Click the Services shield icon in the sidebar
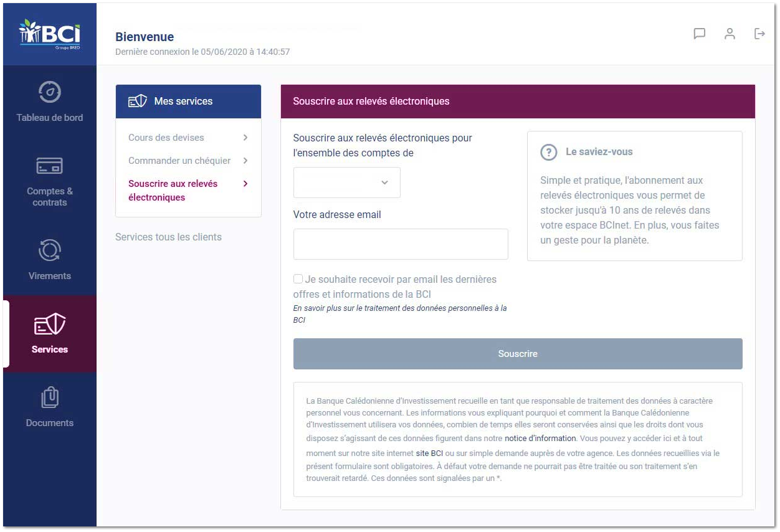780x532 pixels. [50, 325]
